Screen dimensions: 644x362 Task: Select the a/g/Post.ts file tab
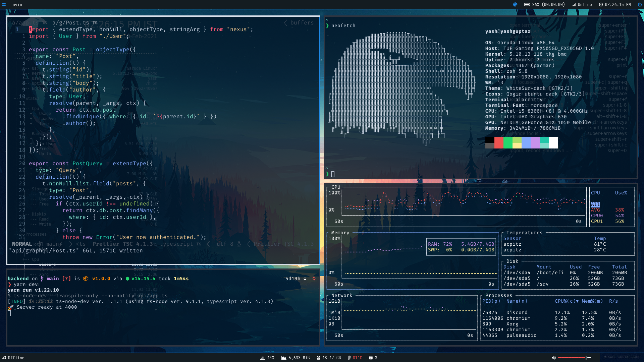(70, 22)
